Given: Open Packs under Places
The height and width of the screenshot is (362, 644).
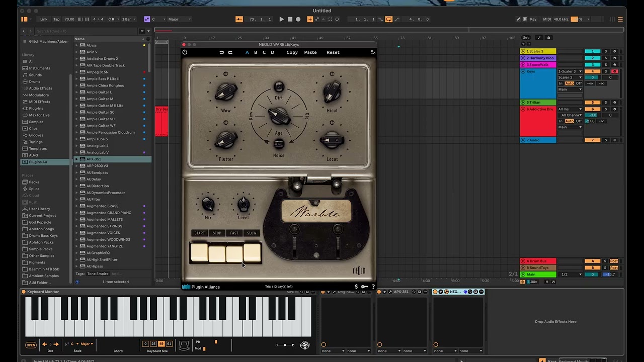Looking at the screenshot, I should pyautogui.click(x=34, y=182).
